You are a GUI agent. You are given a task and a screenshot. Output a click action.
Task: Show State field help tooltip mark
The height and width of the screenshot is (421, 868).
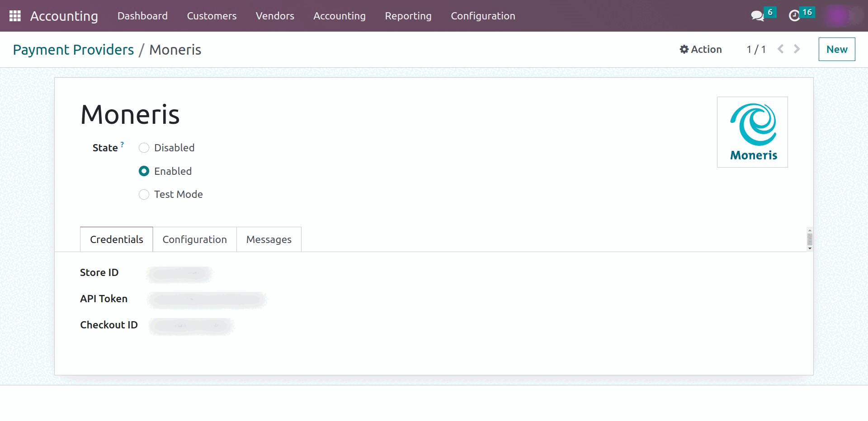point(122,144)
